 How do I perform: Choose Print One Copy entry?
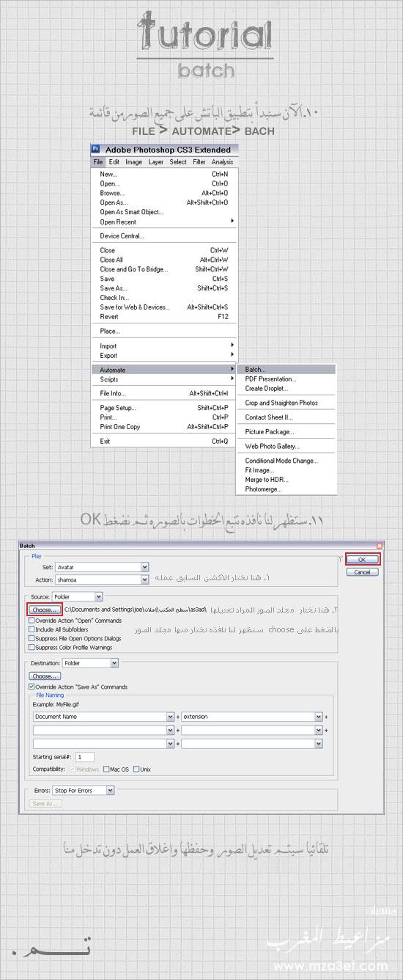point(164,427)
